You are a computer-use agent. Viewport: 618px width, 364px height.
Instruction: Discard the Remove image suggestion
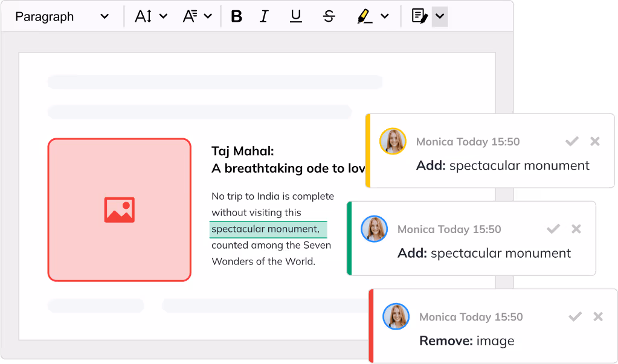coord(598,316)
